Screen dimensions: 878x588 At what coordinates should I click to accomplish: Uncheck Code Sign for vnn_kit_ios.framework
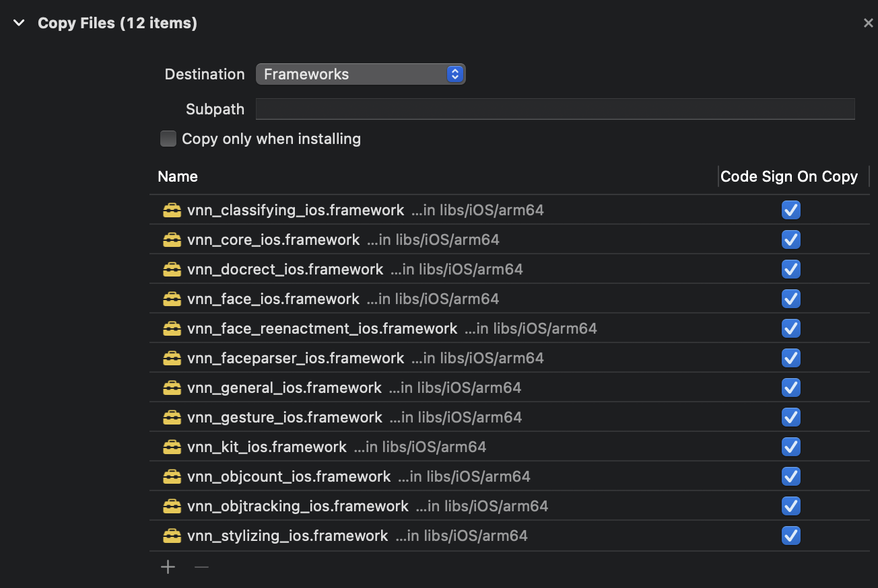(x=791, y=447)
